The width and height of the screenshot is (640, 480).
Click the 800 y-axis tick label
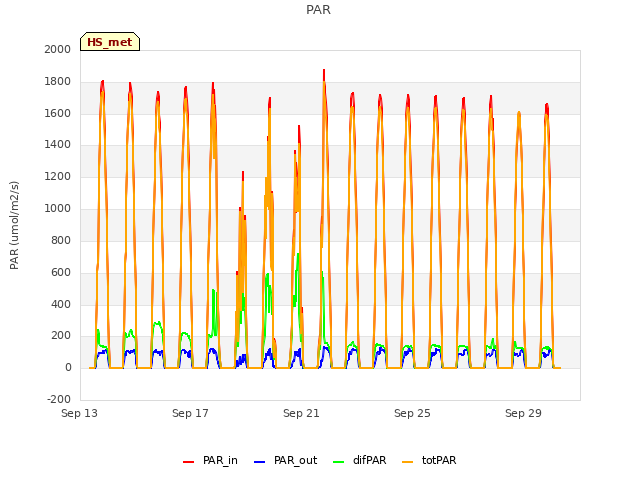coord(61,240)
